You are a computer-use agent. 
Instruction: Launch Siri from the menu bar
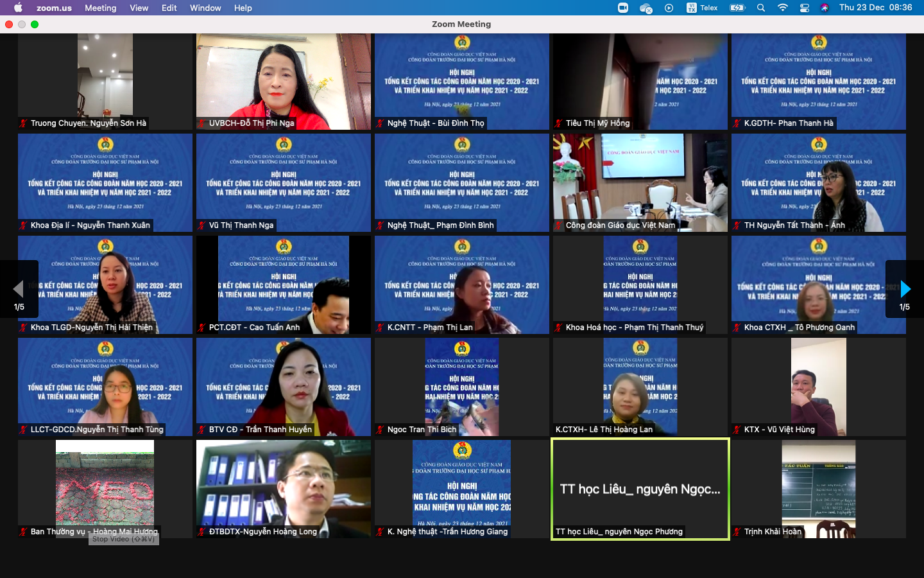(825, 8)
